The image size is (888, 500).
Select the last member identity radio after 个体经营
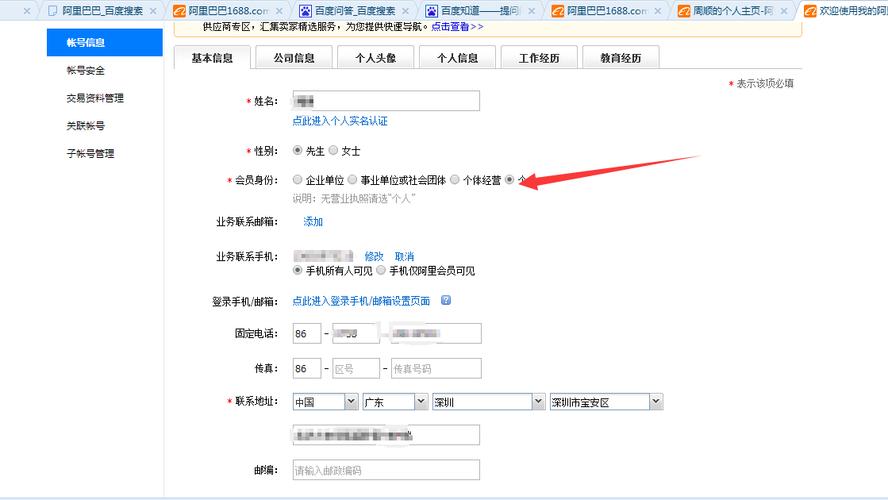click(510, 180)
